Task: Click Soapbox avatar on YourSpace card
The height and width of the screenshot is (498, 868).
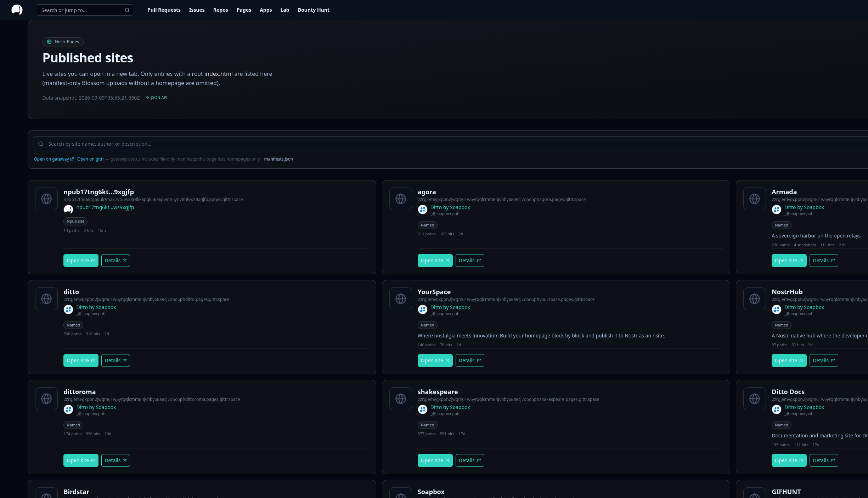Action: click(422, 309)
